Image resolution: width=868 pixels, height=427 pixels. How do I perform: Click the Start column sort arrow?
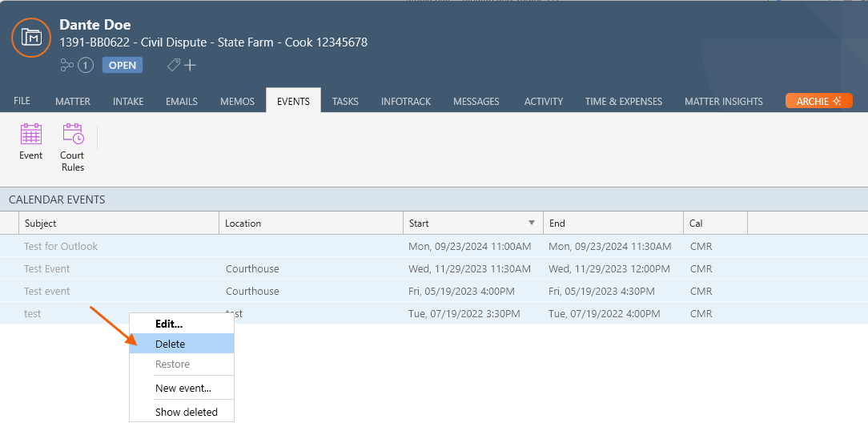[x=532, y=223]
